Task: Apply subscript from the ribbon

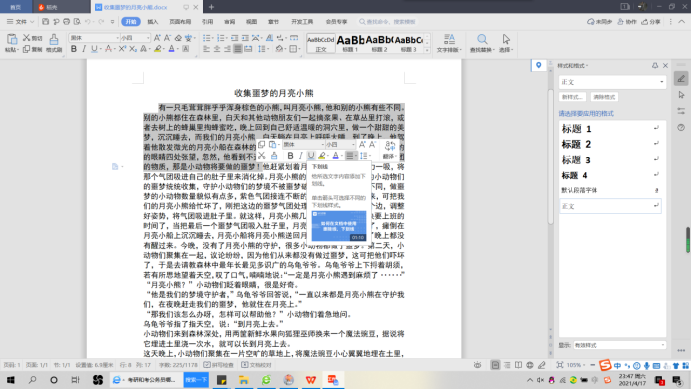Action: click(x=133, y=49)
